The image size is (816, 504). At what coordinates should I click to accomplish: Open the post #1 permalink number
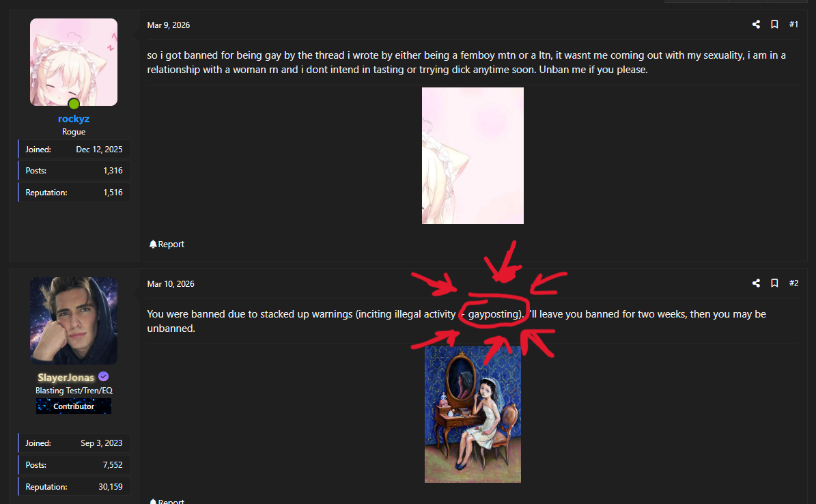tap(793, 25)
